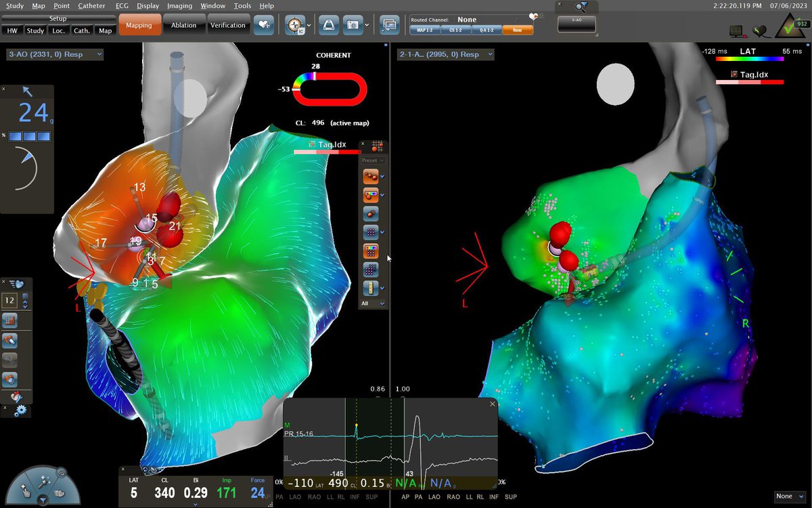Click the link icon on tool wheel
This screenshot has height=508, width=812.
point(61,471)
